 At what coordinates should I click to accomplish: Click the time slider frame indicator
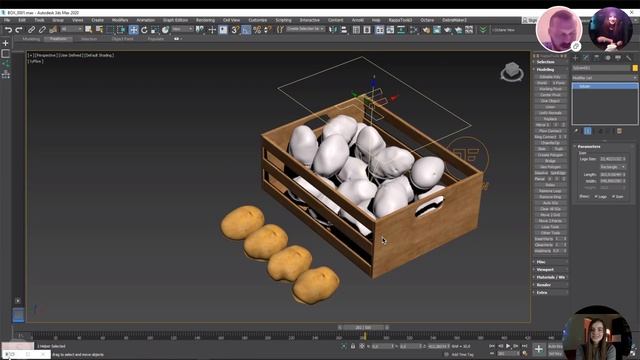pos(363,327)
